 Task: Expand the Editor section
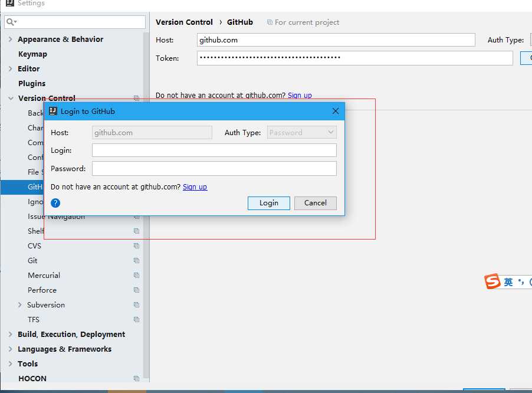(11, 68)
